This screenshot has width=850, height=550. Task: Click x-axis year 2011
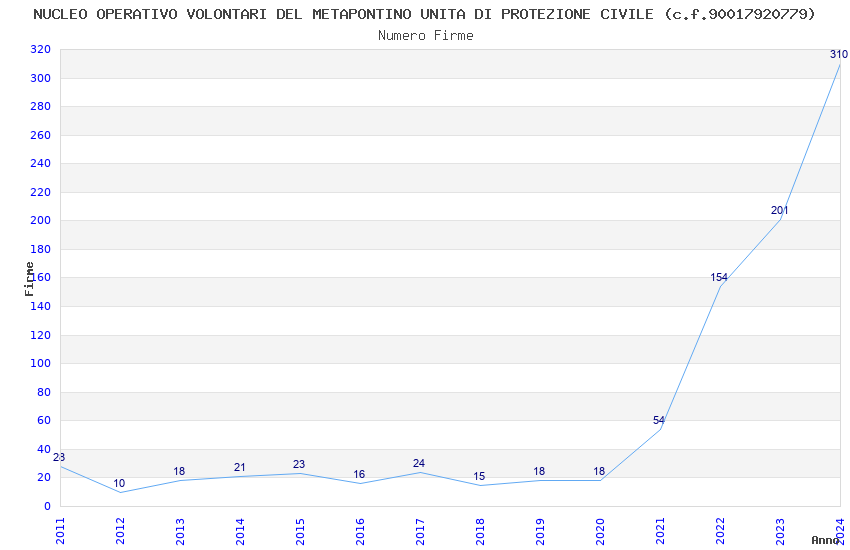(60, 531)
